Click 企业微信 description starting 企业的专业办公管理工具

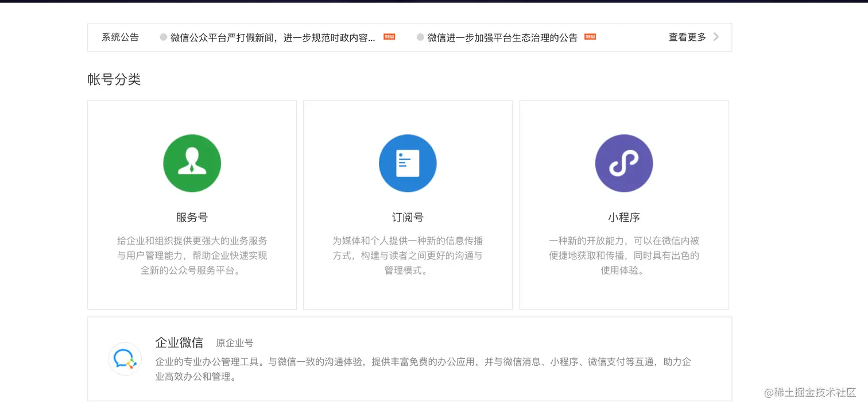coord(423,369)
